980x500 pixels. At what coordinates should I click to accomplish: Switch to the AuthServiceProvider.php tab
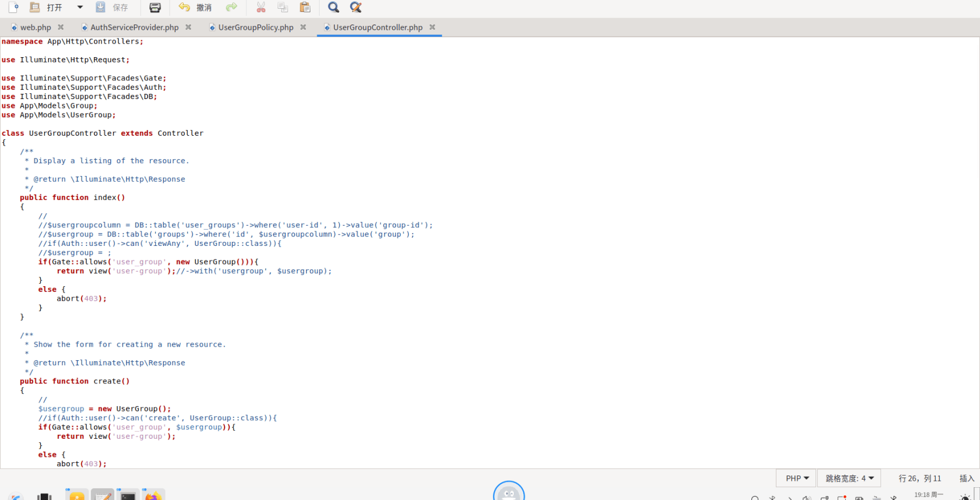[134, 27]
